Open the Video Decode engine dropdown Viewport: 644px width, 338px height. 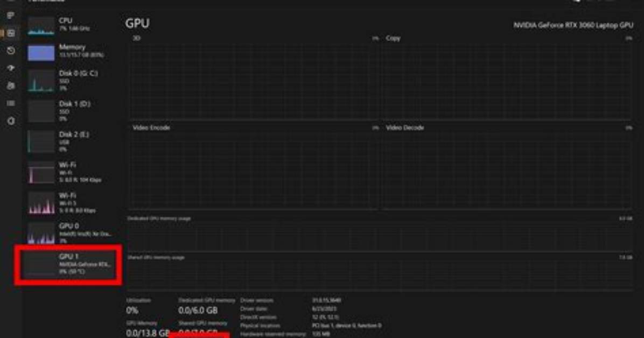coord(404,128)
